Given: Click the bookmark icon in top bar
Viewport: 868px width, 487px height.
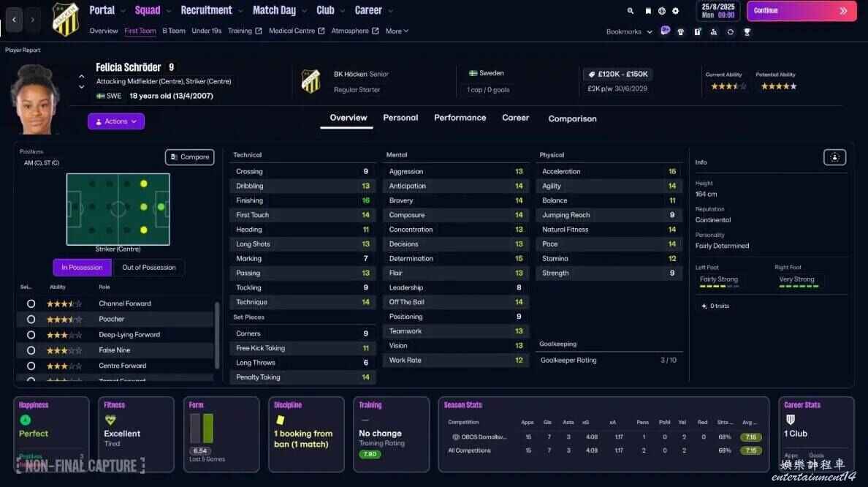Looking at the screenshot, I should pos(647,11).
